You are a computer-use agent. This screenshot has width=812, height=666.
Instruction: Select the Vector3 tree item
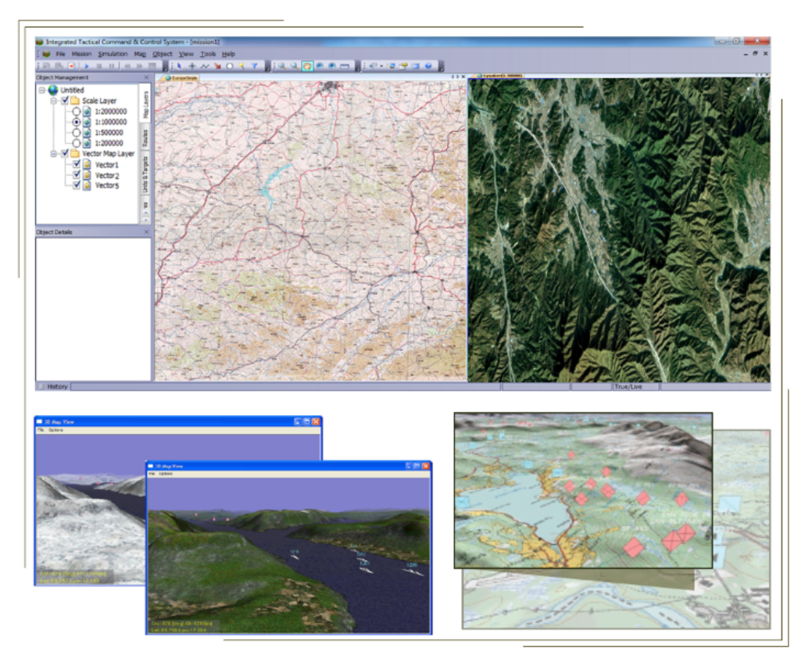pyautogui.click(x=106, y=186)
